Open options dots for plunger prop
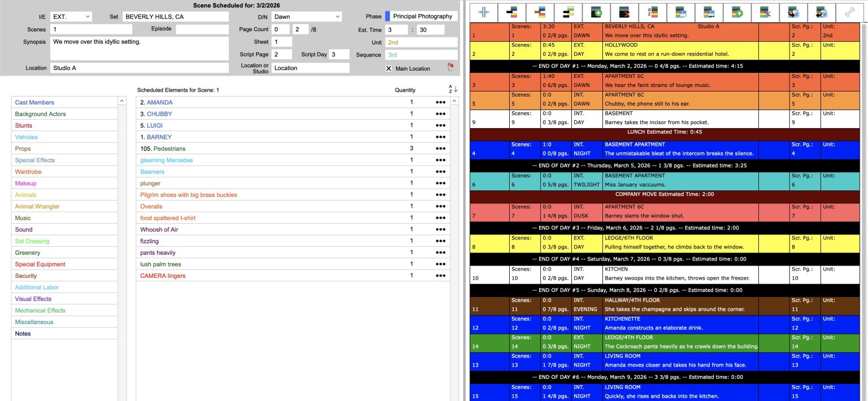This screenshot has width=868, height=401. [440, 184]
